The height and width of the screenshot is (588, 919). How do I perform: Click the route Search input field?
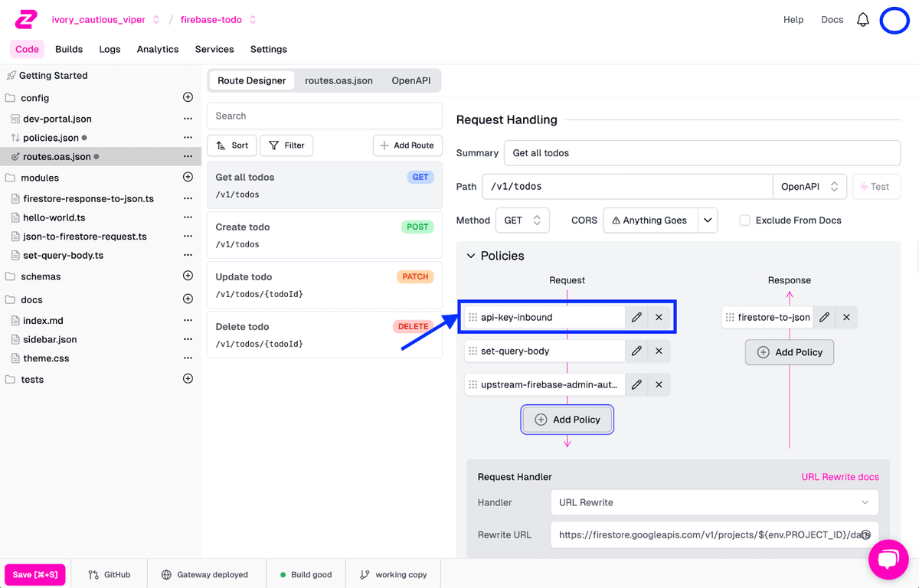(x=325, y=116)
